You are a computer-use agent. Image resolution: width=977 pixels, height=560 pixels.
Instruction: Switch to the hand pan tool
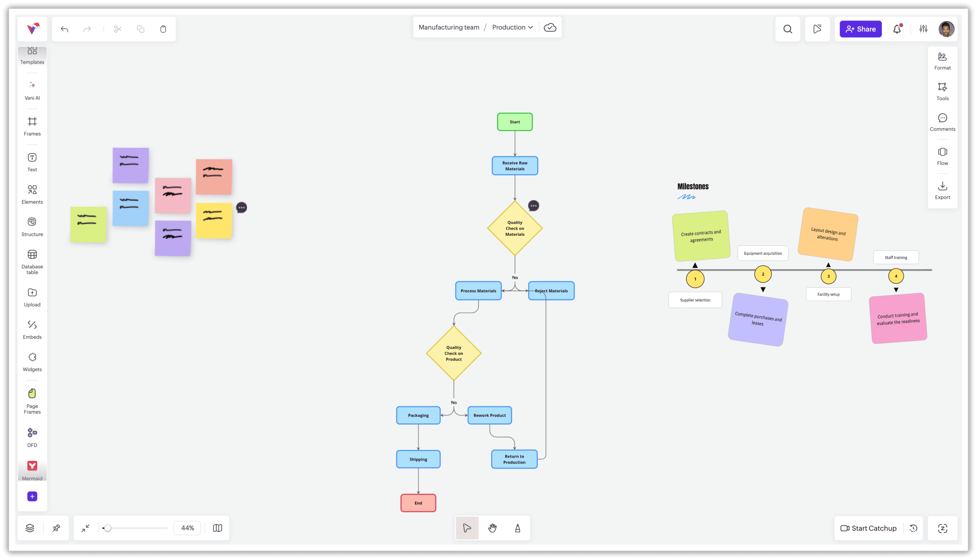492,528
